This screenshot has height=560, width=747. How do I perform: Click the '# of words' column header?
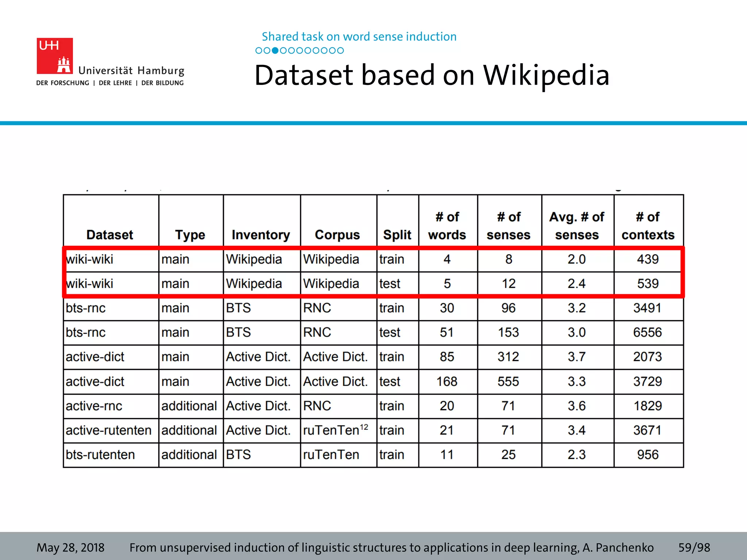(447, 226)
